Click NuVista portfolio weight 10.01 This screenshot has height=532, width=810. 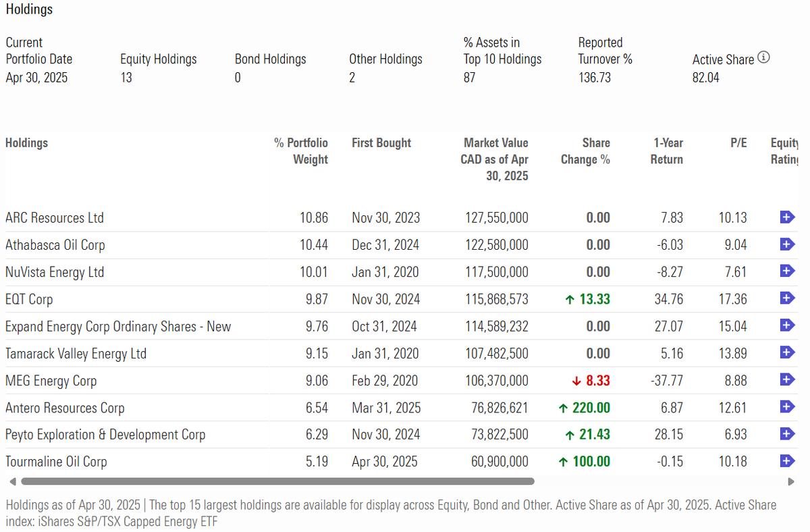314,272
